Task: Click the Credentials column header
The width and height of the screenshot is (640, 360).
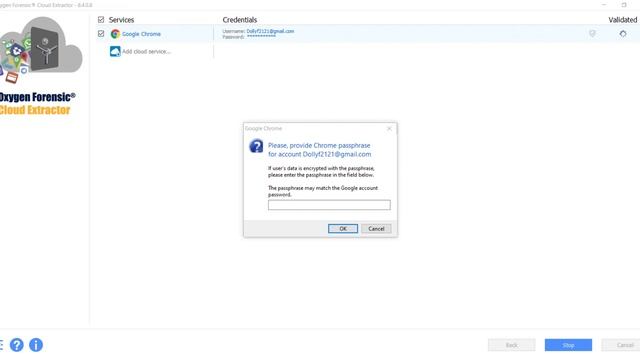Action: (x=240, y=20)
